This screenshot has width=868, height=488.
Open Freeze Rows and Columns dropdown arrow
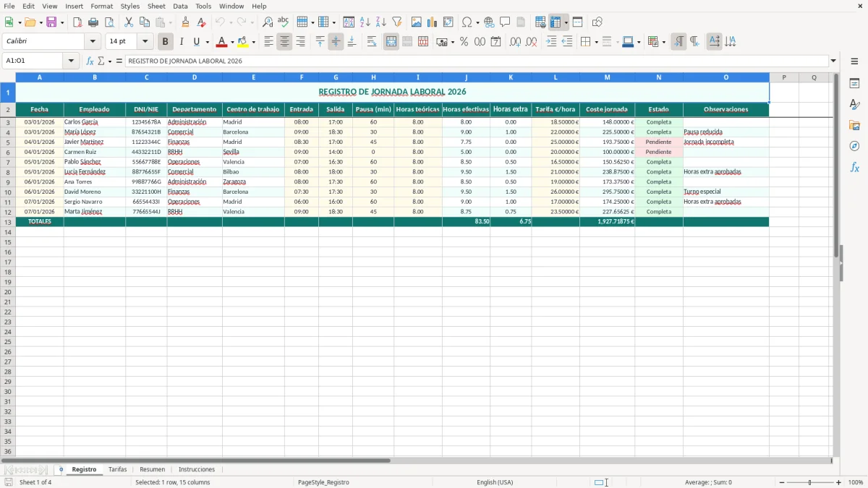(x=566, y=22)
